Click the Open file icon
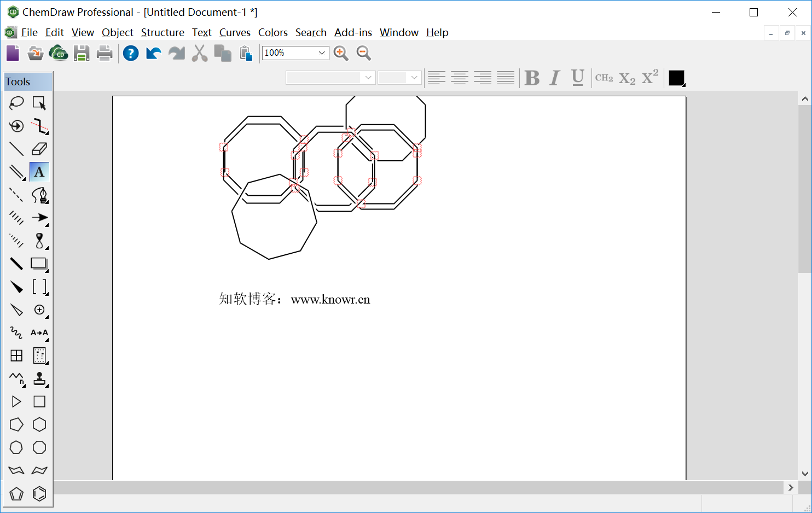 click(36, 53)
